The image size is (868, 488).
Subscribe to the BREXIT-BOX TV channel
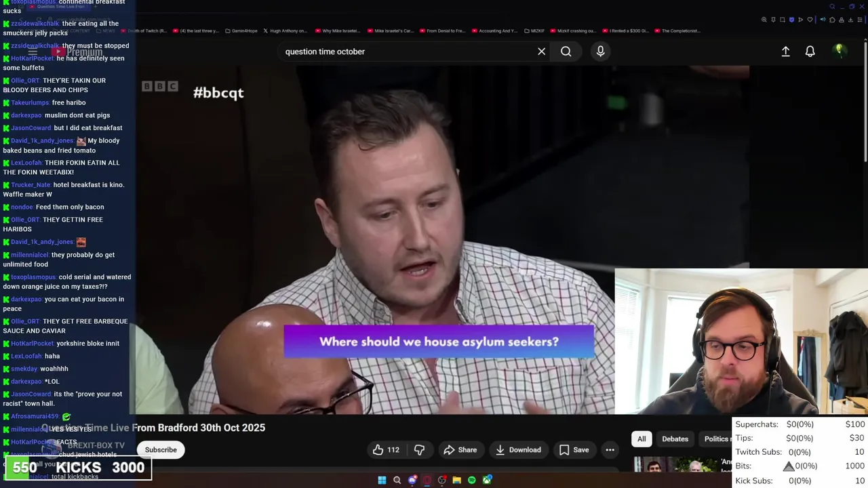coord(161,449)
